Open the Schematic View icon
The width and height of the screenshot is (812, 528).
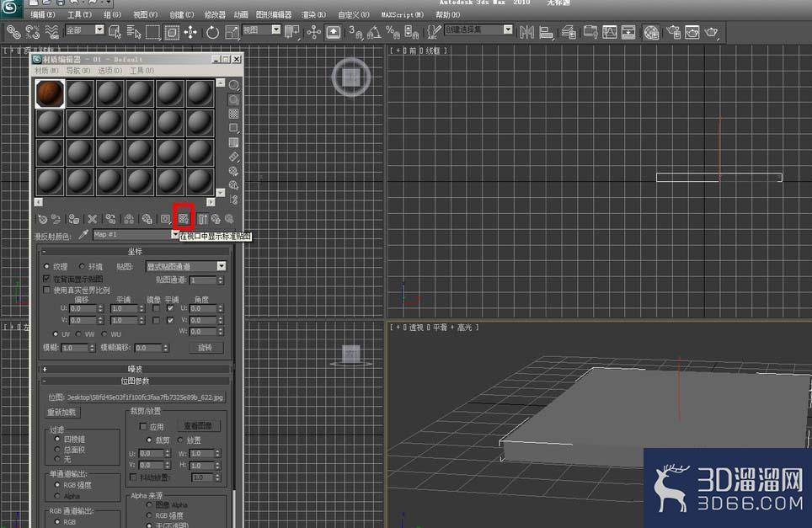(x=628, y=33)
